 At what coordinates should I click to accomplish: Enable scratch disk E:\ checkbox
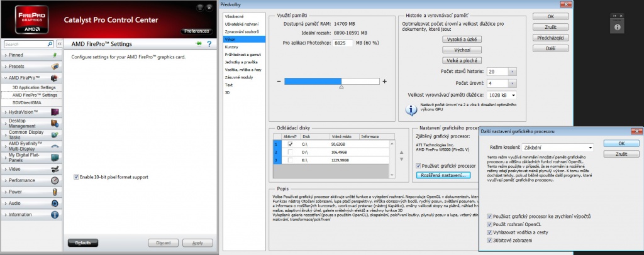click(x=291, y=160)
